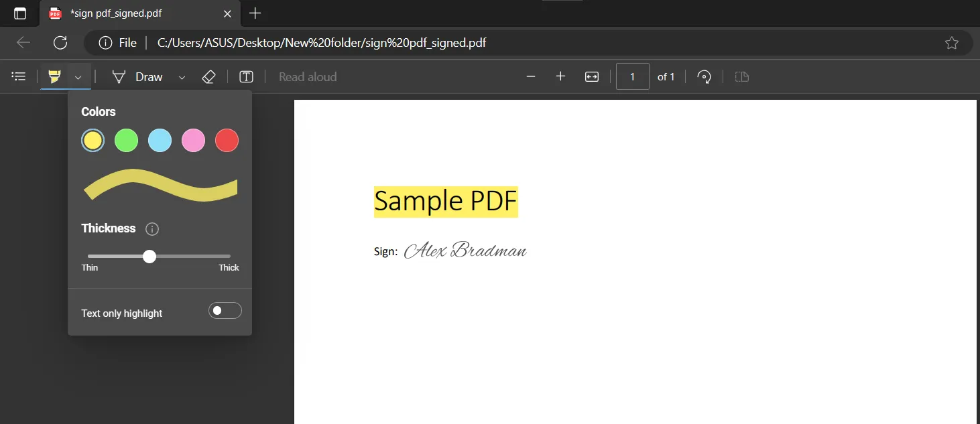The image size is (980, 424).
Task: Open the tab actions menu
Action: pos(20,13)
